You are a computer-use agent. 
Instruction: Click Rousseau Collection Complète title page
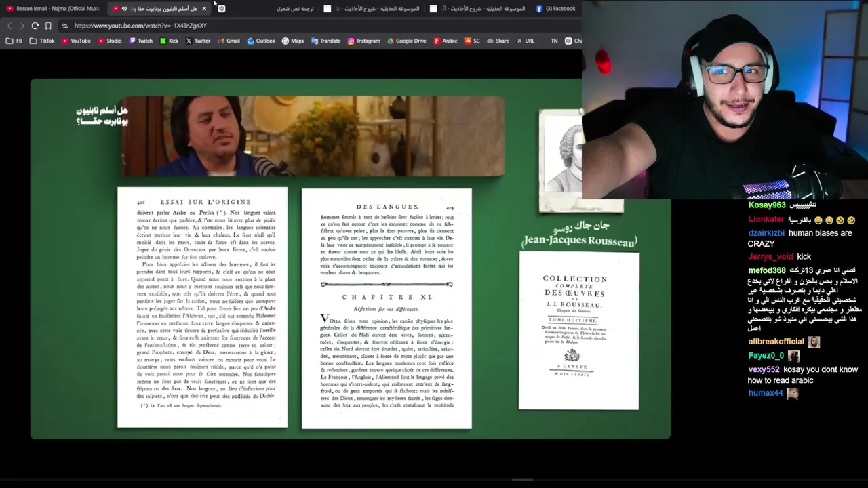(578, 331)
